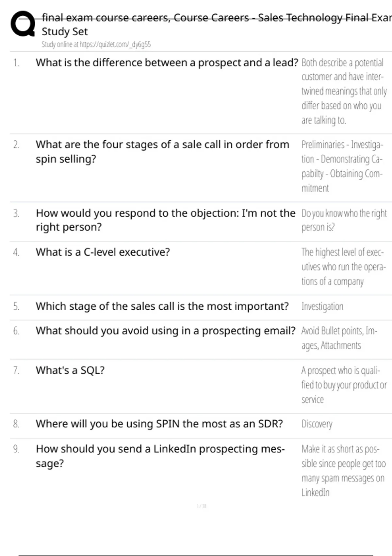Click the prospecting email avoidance question
The height and width of the screenshot is (556, 392).
point(165,331)
